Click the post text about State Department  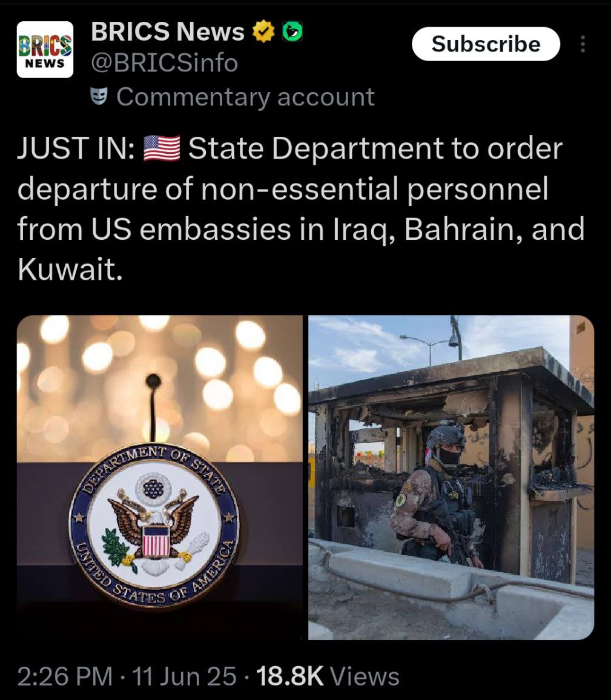(x=301, y=208)
